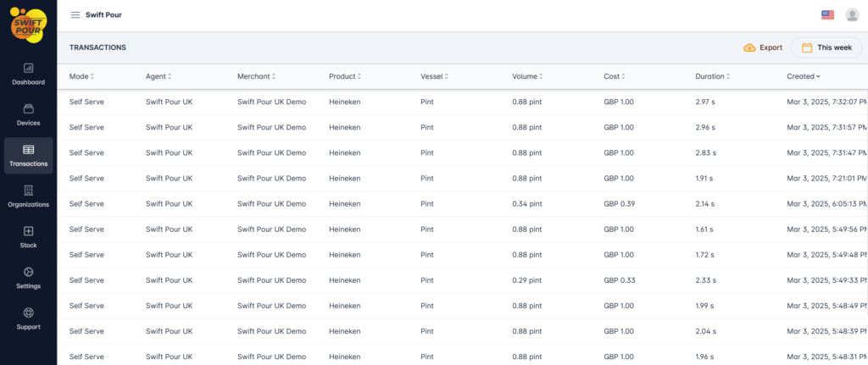Viewport: 868px width, 365px height.
Task: Open the US flag language selector
Action: pyautogui.click(x=827, y=14)
